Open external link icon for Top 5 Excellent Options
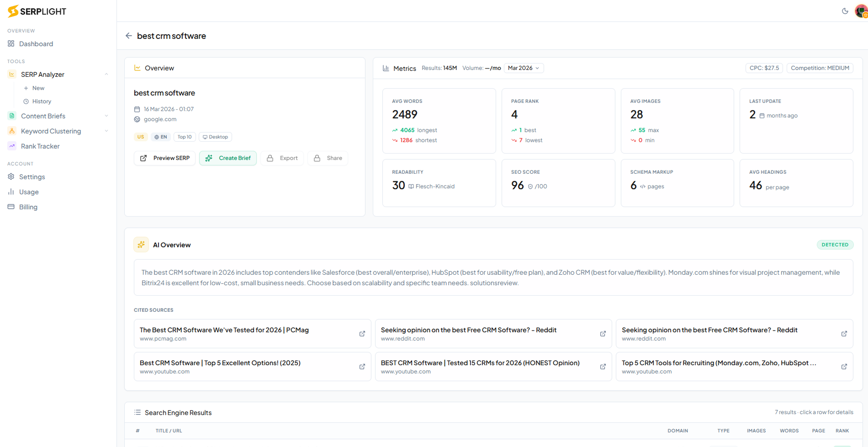 pyautogui.click(x=362, y=367)
